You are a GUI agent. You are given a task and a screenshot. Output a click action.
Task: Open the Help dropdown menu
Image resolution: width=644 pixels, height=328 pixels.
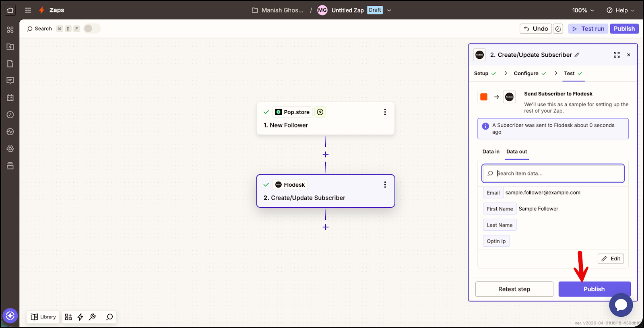click(620, 10)
